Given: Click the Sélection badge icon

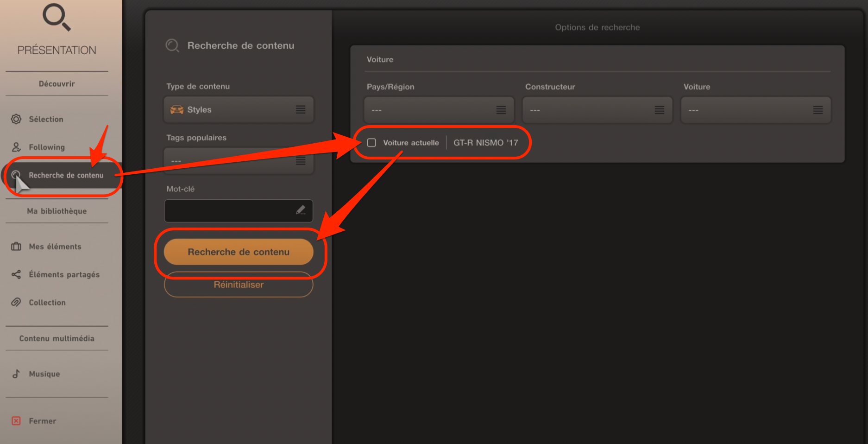Looking at the screenshot, I should click(x=16, y=119).
